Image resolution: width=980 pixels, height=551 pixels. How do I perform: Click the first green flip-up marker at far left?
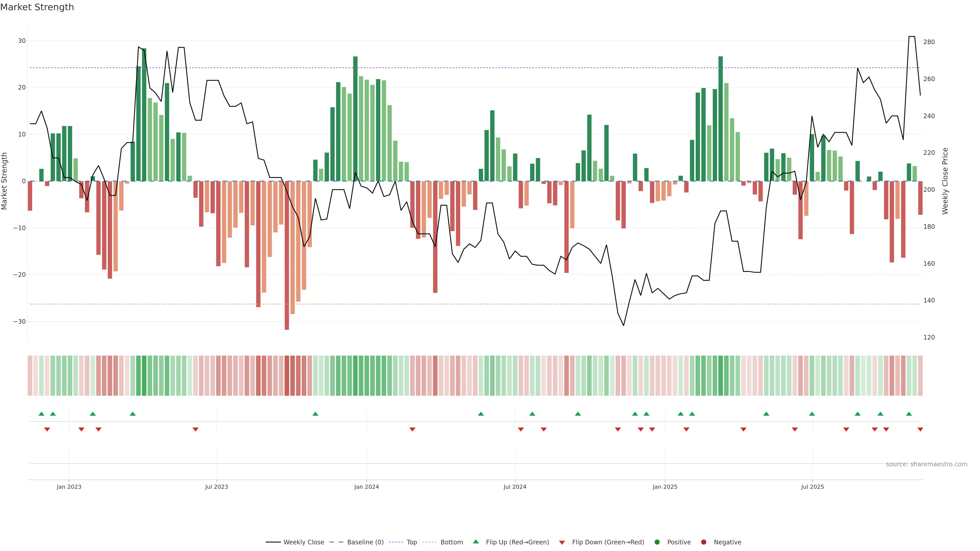click(x=41, y=414)
